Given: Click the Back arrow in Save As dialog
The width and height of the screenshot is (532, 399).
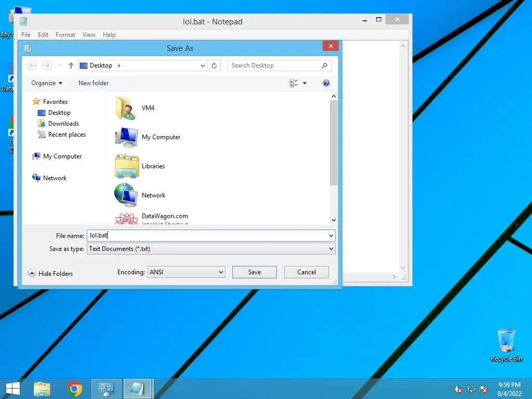Looking at the screenshot, I should 32,65.
